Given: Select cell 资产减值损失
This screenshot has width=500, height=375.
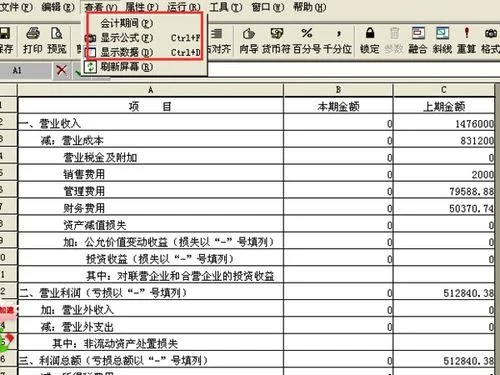Looking at the screenshot, I should (x=151, y=225).
